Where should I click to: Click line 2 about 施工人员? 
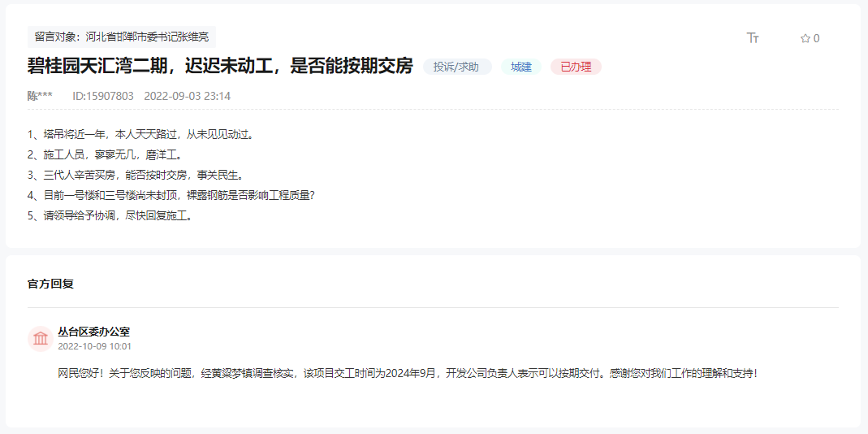106,154
